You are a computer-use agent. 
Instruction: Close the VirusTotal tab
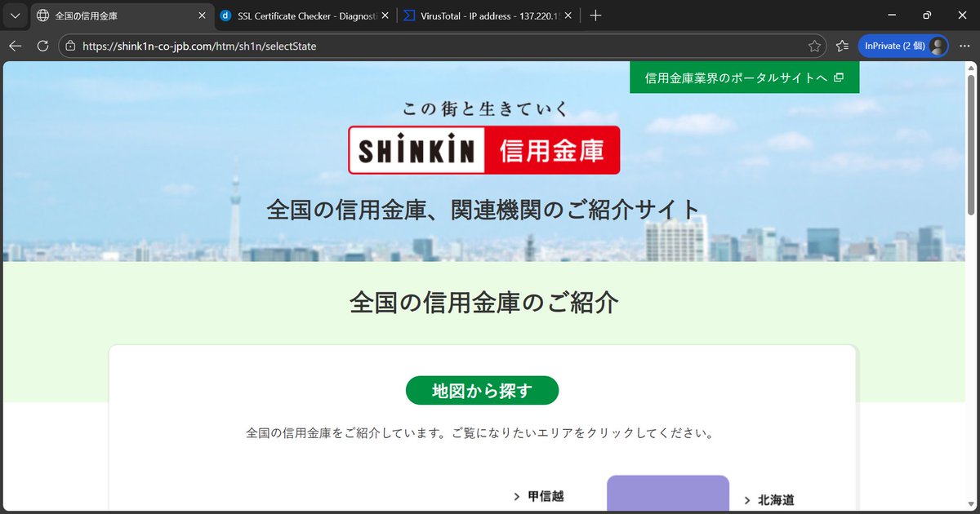(568, 16)
